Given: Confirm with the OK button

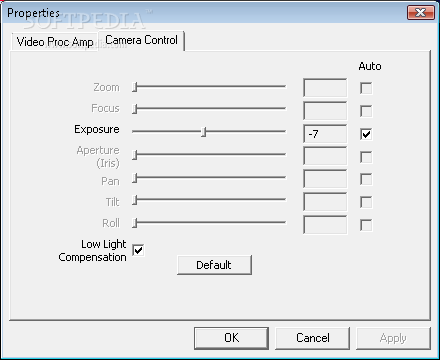Looking at the screenshot, I should point(231,338).
